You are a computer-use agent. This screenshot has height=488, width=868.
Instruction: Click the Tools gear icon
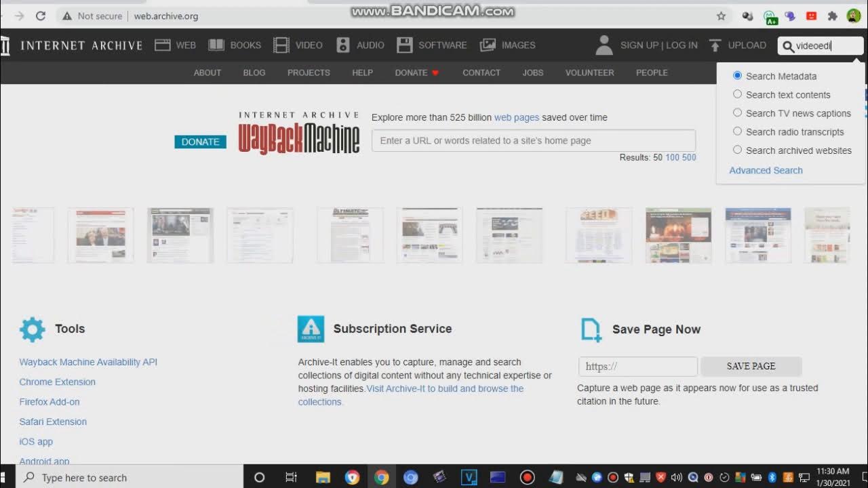[32, 329]
